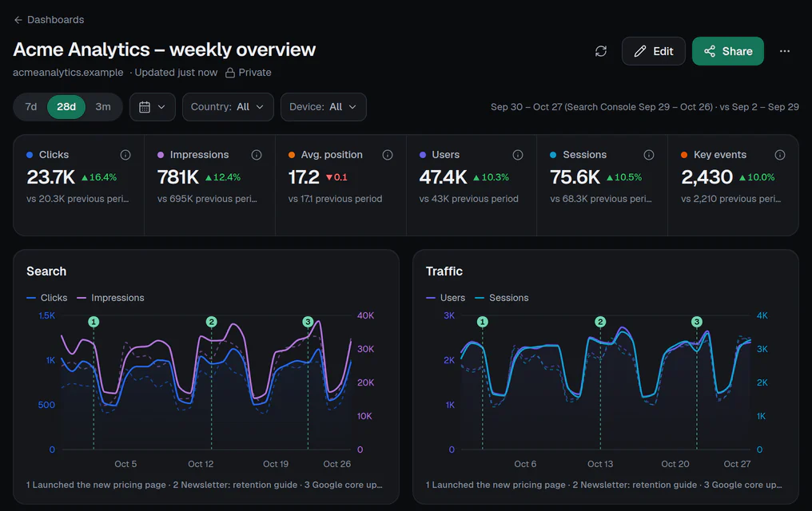Show info for the Clicks metric
The height and width of the screenshot is (511, 812).
pos(125,155)
